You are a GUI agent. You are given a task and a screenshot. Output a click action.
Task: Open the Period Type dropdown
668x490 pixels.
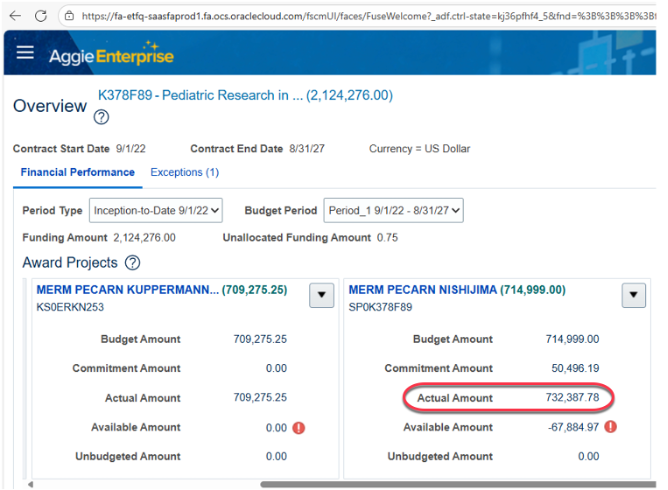click(155, 211)
